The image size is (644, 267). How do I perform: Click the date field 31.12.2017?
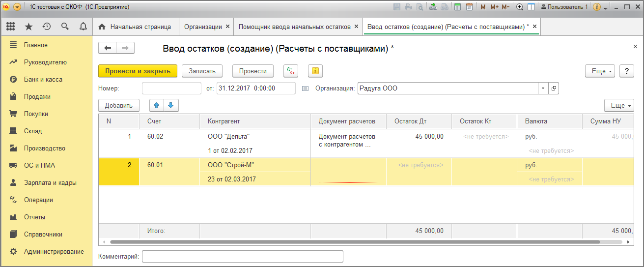[256, 89]
